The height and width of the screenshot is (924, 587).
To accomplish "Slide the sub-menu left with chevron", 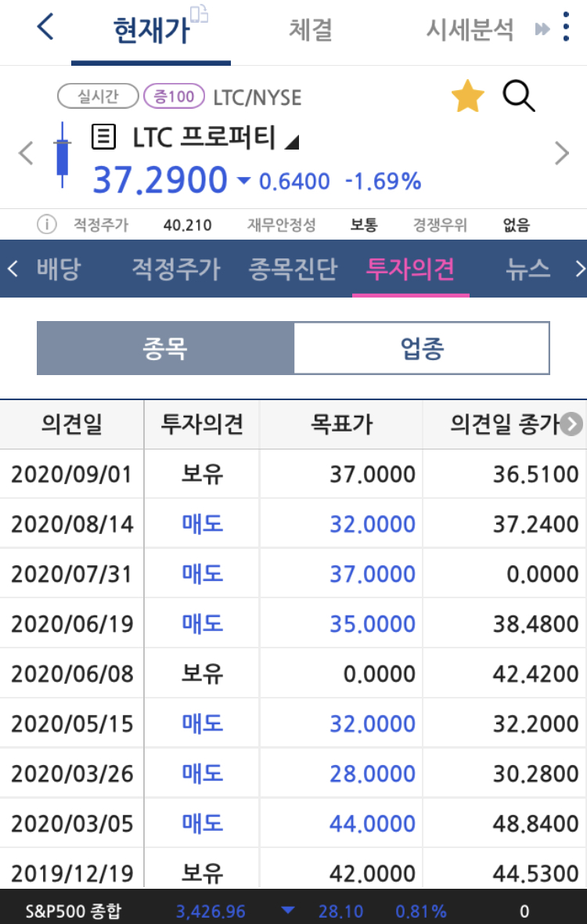I will 13,269.
